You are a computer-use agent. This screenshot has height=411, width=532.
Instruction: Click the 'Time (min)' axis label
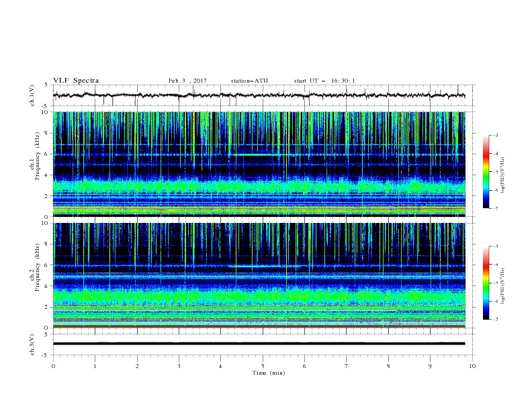click(269, 373)
